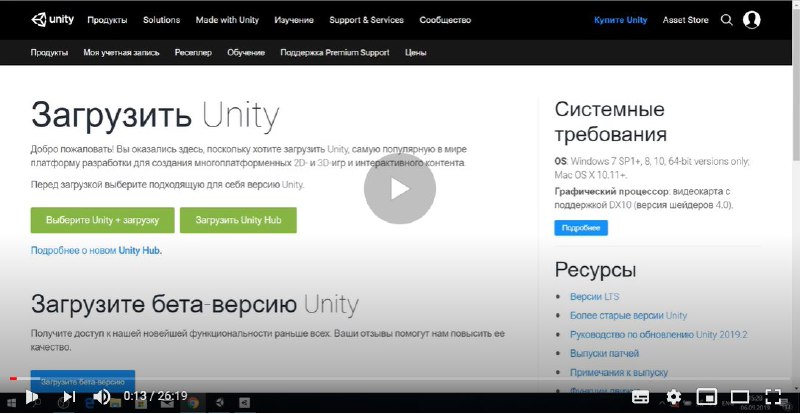800x414 pixels.
Task: Skip to the next video
Action: (x=69, y=396)
